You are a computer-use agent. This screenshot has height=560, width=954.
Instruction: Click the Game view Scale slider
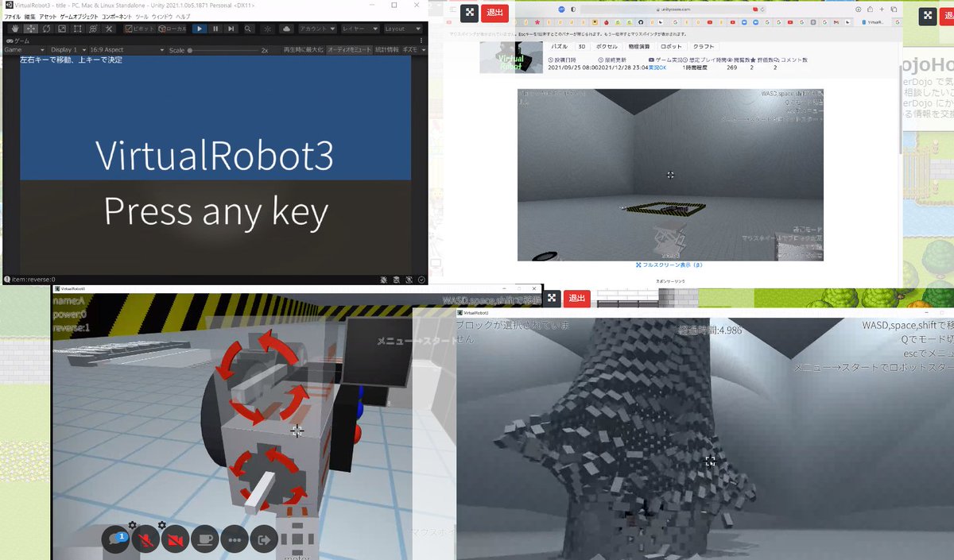pos(224,50)
